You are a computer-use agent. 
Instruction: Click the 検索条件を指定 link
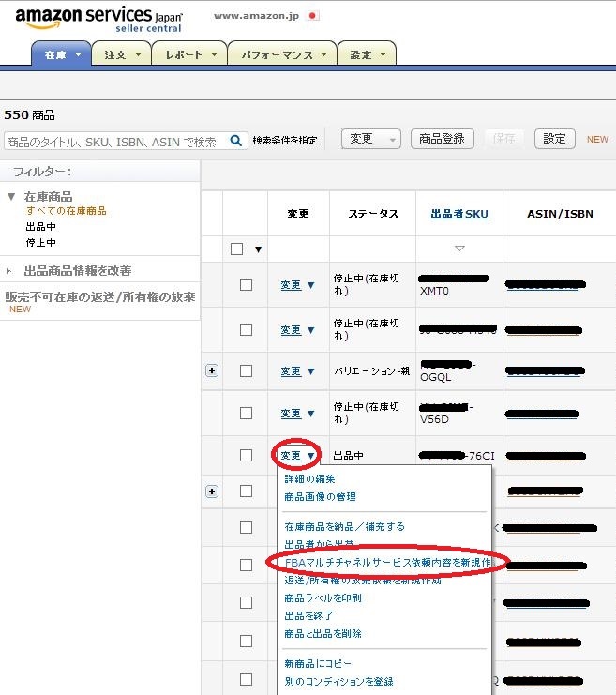click(x=285, y=141)
